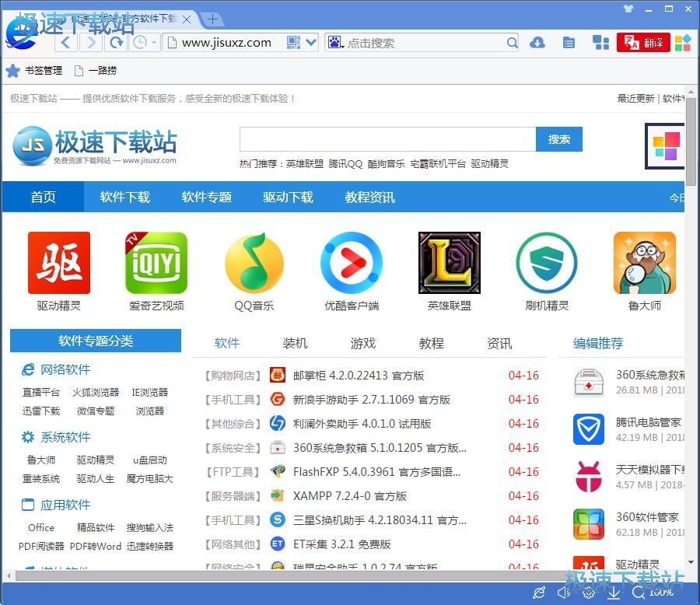Switch to the 资讯 list tab
Image resolution: width=700 pixels, height=605 pixels.
499,343
